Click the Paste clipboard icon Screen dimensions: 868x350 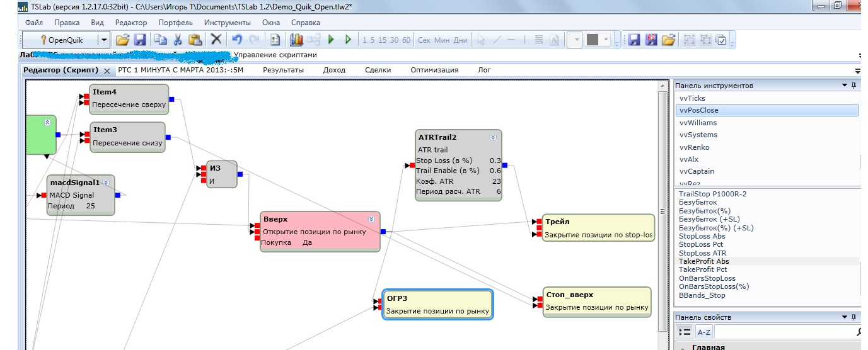pyautogui.click(x=195, y=40)
